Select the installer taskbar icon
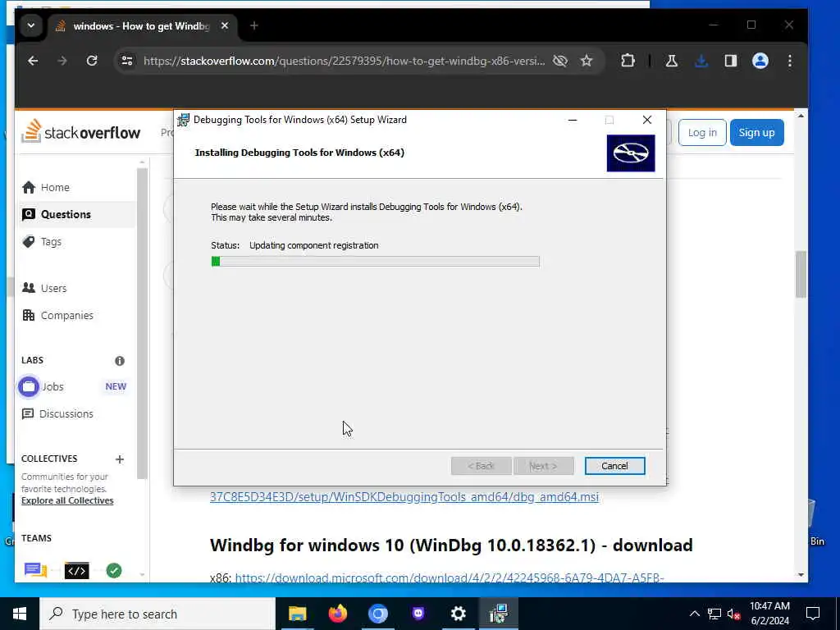840x630 pixels. point(498,614)
